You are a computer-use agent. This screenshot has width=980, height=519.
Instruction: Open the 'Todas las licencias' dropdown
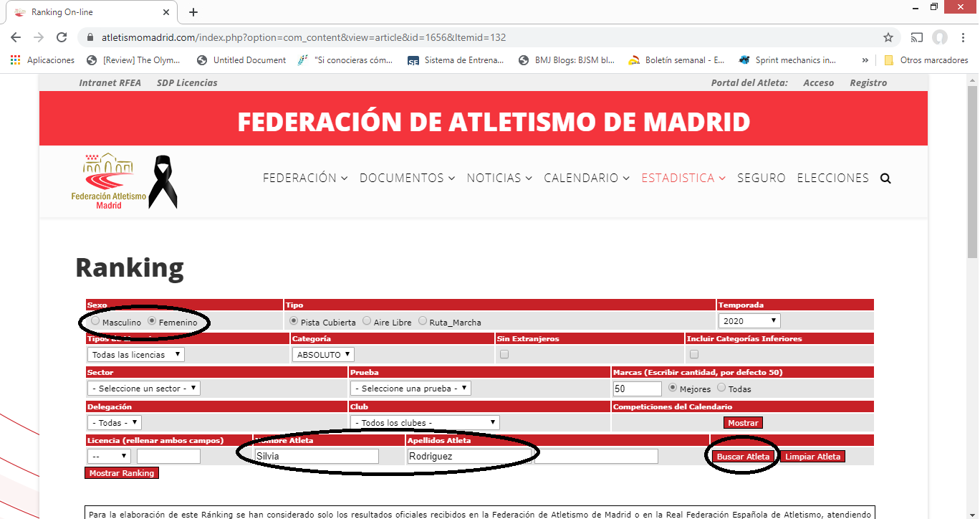136,354
